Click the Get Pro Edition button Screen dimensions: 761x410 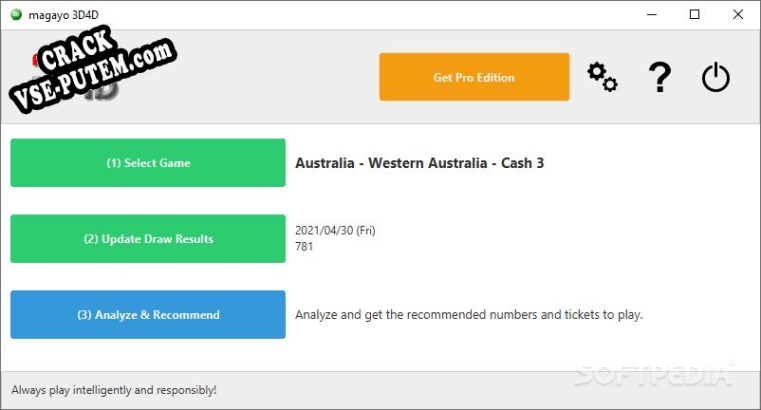[x=474, y=77]
